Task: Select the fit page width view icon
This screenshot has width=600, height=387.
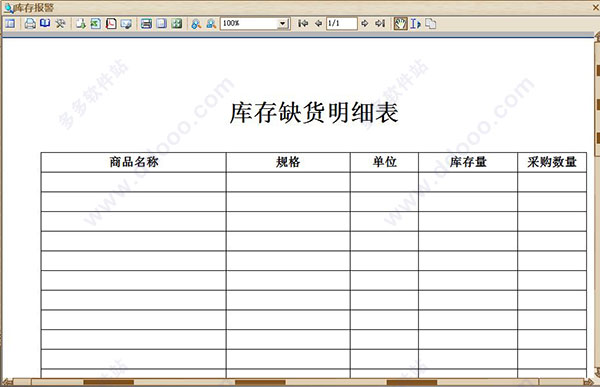Action: click(146, 24)
